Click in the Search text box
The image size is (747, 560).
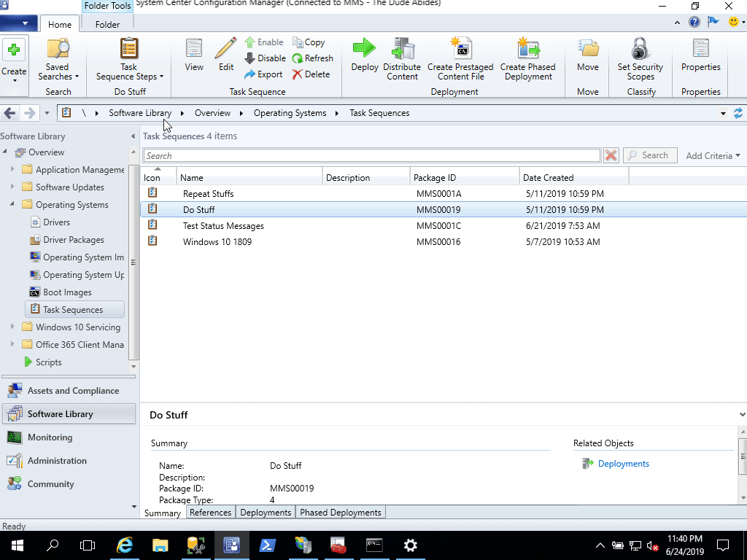[371, 156]
